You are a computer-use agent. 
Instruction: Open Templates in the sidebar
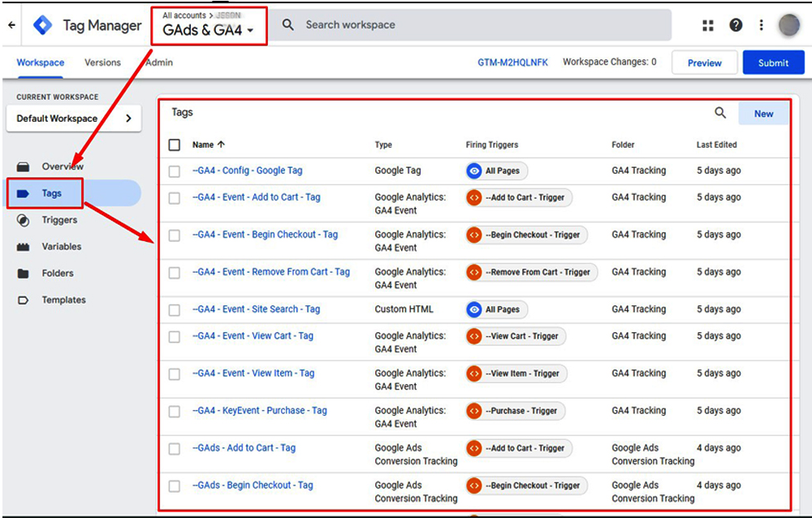click(63, 300)
